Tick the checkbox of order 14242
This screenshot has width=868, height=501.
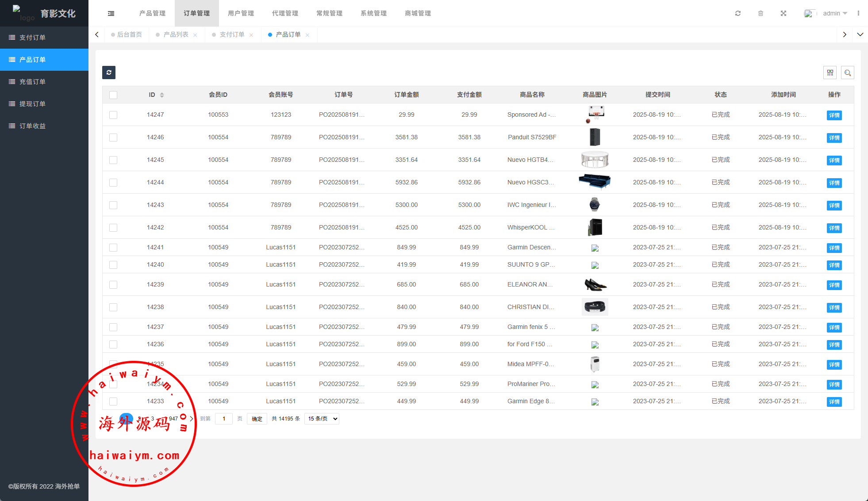(x=113, y=228)
